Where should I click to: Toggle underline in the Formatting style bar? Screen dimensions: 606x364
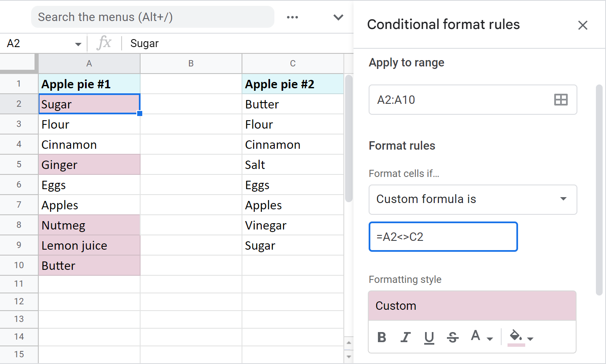429,336
